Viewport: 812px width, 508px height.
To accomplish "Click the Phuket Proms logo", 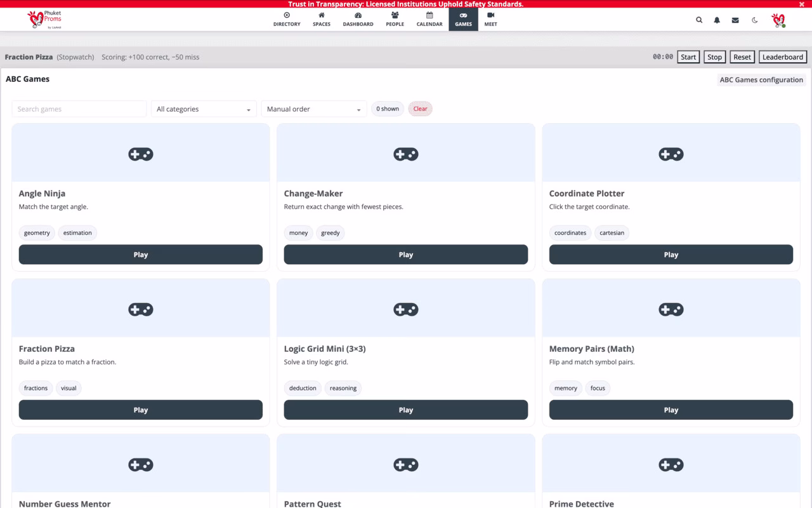I will point(44,20).
